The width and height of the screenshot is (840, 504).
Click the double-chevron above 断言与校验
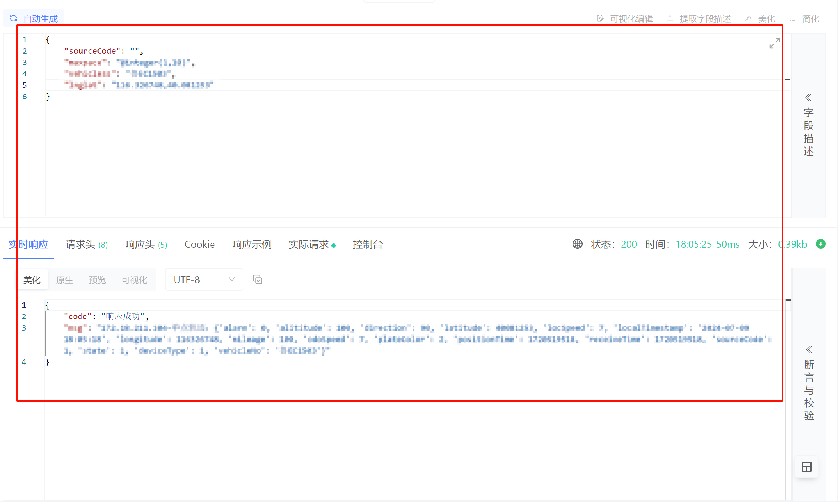pyautogui.click(x=809, y=349)
